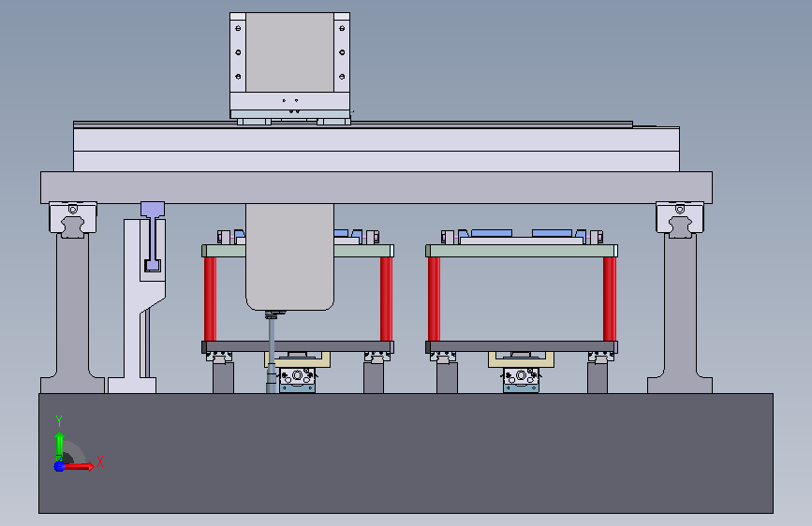This screenshot has height=526, width=812.
Task: Click the green Y axis arrow of triad
Action: tap(60, 446)
